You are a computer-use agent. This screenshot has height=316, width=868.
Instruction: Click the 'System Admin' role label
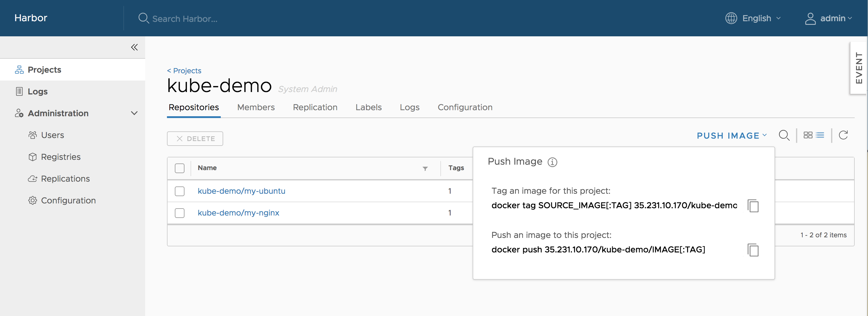307,89
